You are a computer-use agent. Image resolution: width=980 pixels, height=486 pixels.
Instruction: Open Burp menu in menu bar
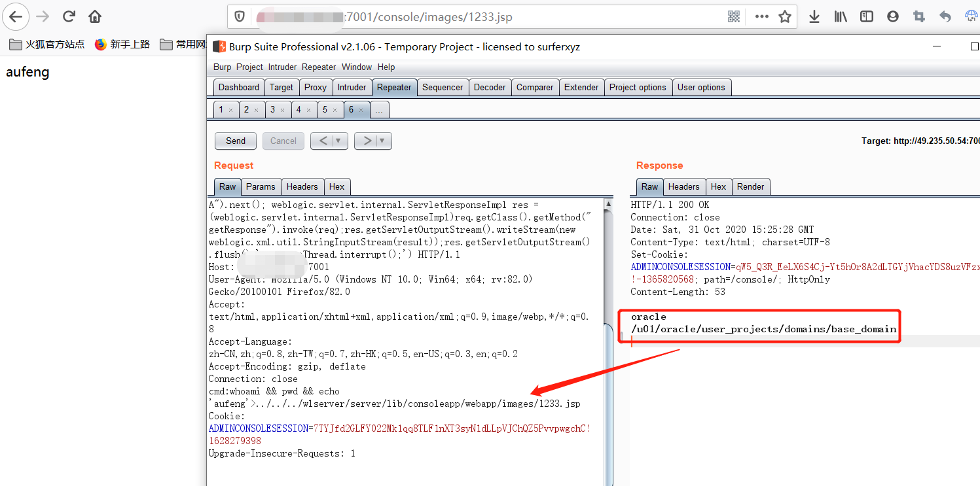223,67
